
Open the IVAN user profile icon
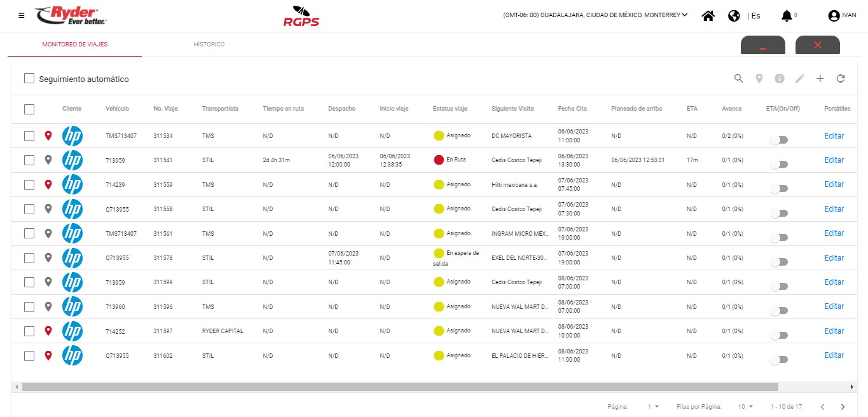tap(834, 16)
